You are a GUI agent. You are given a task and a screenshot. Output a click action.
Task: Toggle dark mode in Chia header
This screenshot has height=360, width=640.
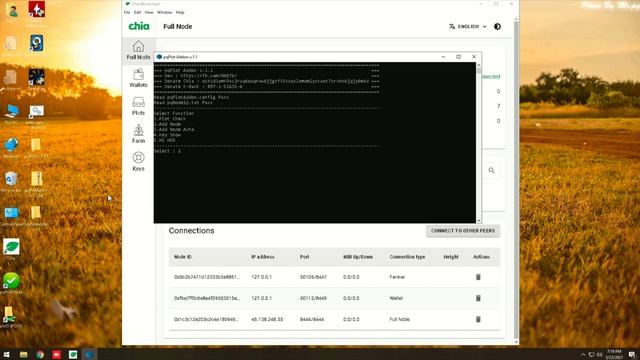(x=497, y=27)
